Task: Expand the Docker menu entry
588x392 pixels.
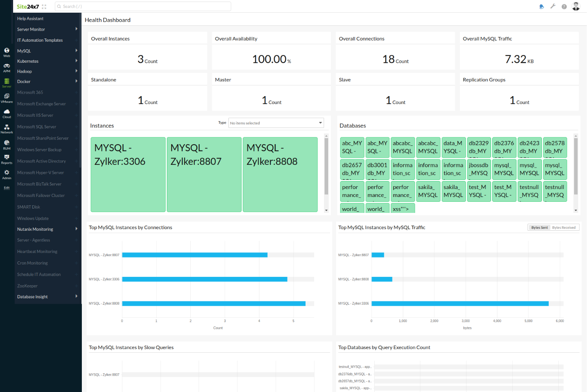Action: click(24, 81)
